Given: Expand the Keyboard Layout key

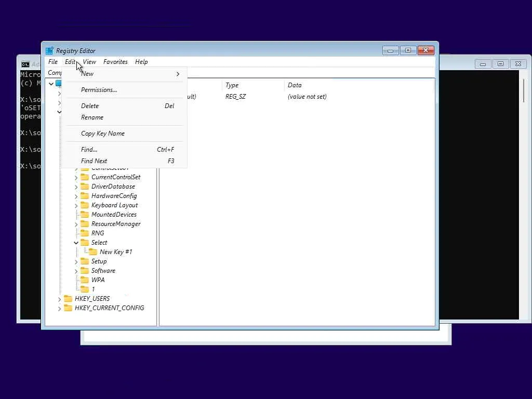Looking at the screenshot, I should coord(76,206).
